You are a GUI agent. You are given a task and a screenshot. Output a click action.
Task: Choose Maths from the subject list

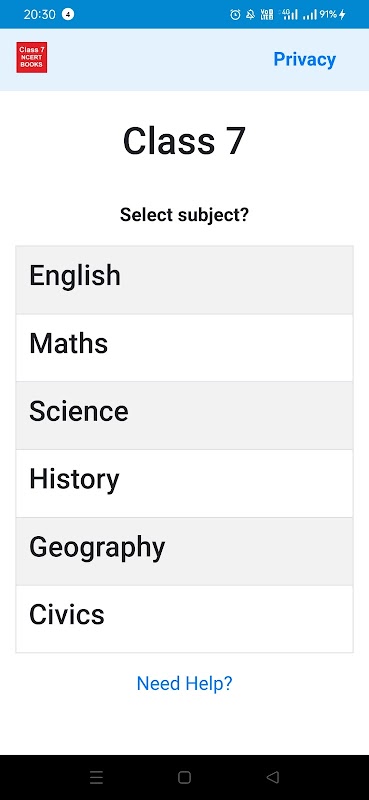[184, 347]
